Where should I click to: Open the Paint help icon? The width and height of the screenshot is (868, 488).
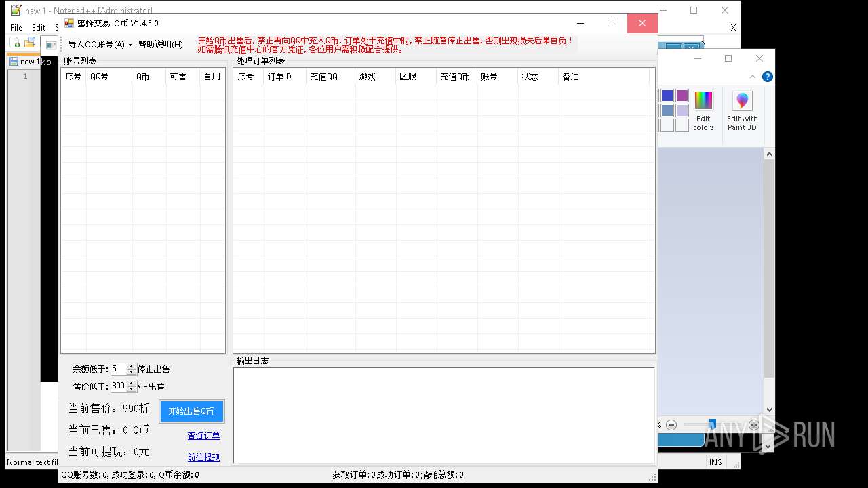pyautogui.click(x=767, y=77)
